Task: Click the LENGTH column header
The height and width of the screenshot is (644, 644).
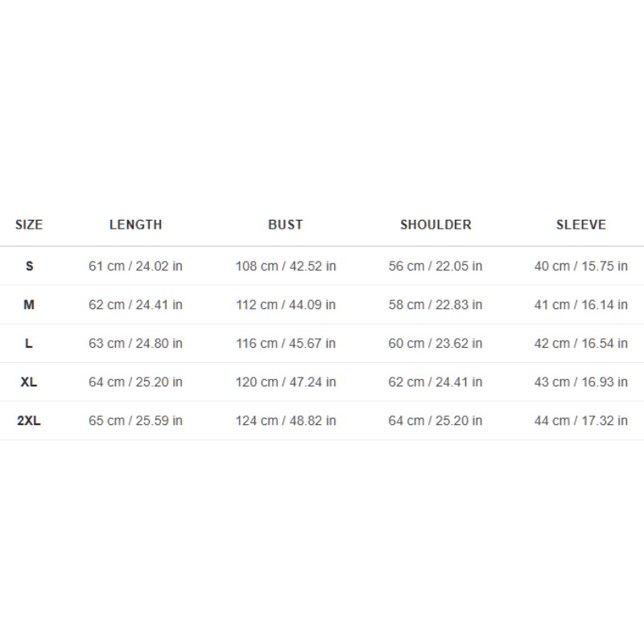Action: pos(135,225)
